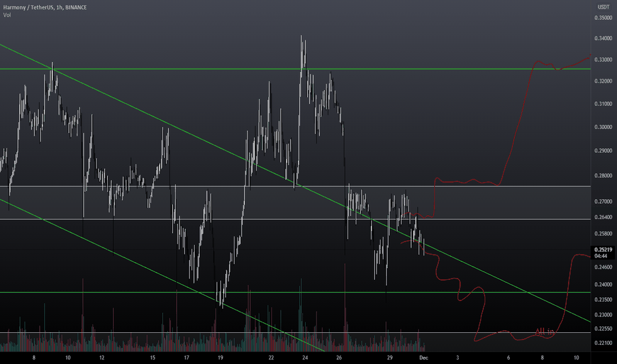Screen dimensions: 617x364
Task: Click date 6 on the time axis
Action: point(508,357)
